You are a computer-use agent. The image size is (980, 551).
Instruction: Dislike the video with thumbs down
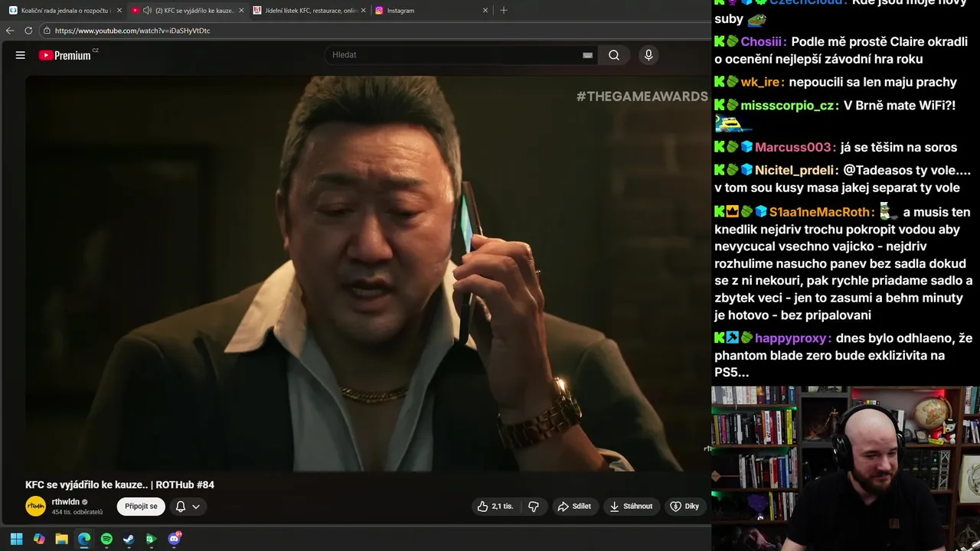(x=534, y=507)
